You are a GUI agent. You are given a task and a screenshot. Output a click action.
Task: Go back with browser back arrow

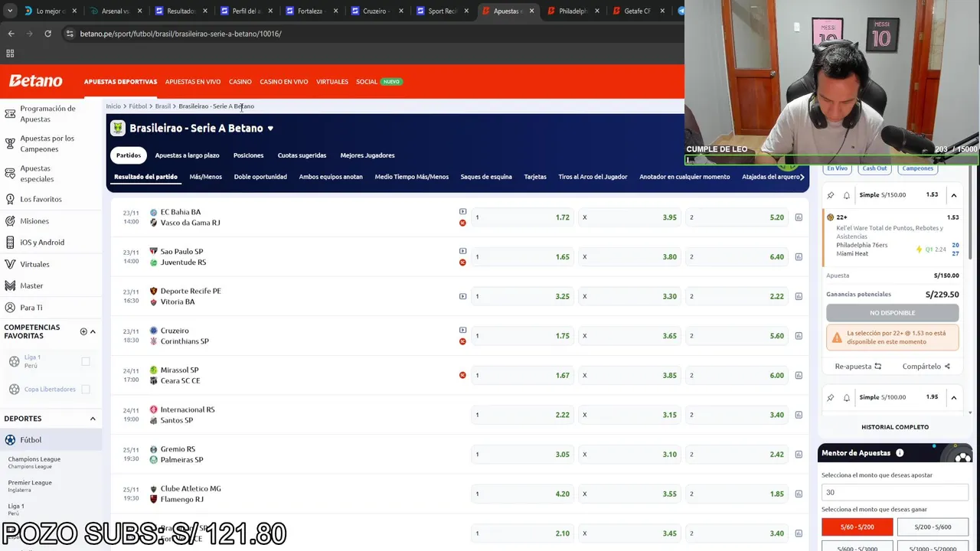click(11, 34)
